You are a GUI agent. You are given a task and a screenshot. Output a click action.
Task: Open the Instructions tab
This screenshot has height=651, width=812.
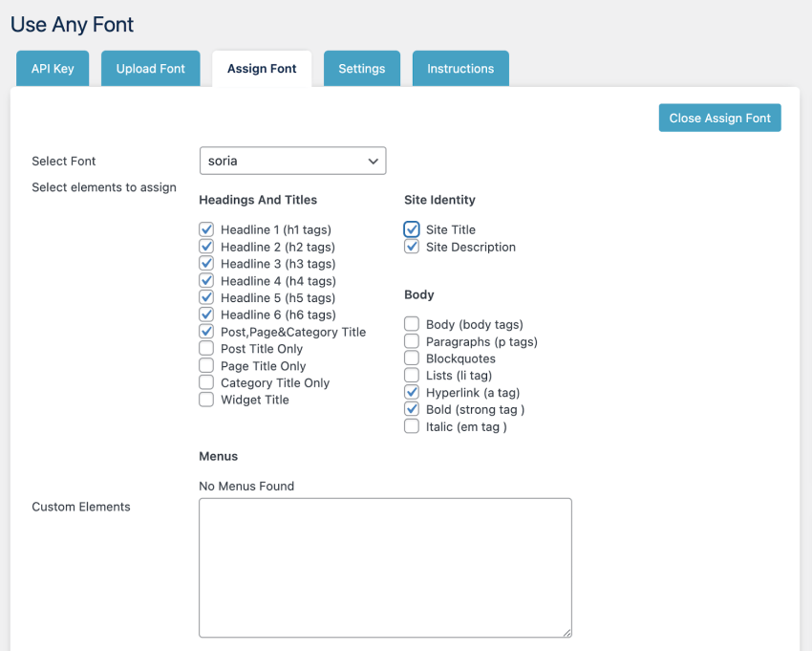coord(460,68)
